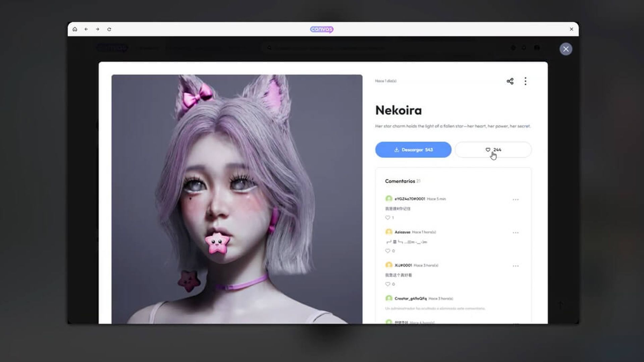This screenshot has width=644, height=362.
Task: Like XiJ#0001's comment heart
Action: (x=388, y=284)
